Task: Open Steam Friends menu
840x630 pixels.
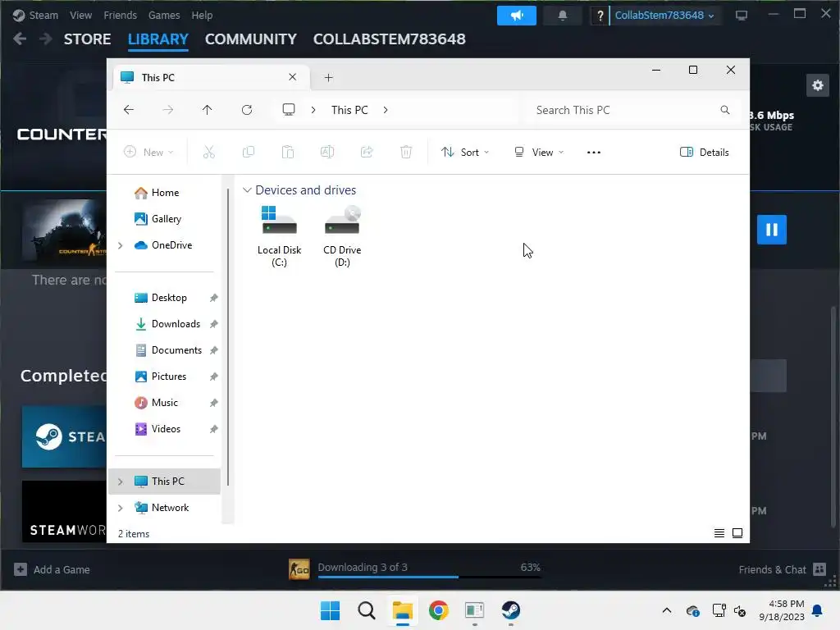Action: (120, 16)
